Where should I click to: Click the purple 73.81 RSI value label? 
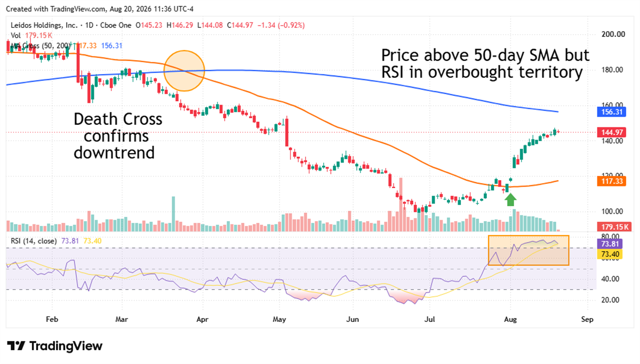(611, 244)
